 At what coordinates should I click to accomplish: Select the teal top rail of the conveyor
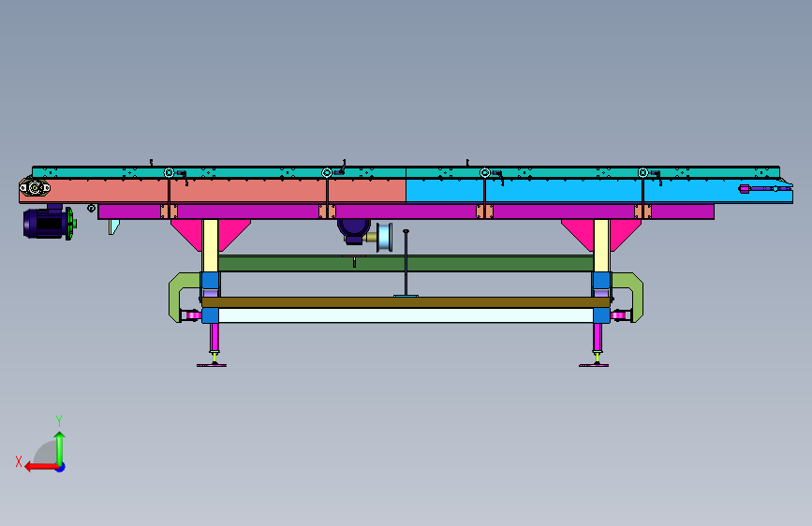[x=406, y=172]
